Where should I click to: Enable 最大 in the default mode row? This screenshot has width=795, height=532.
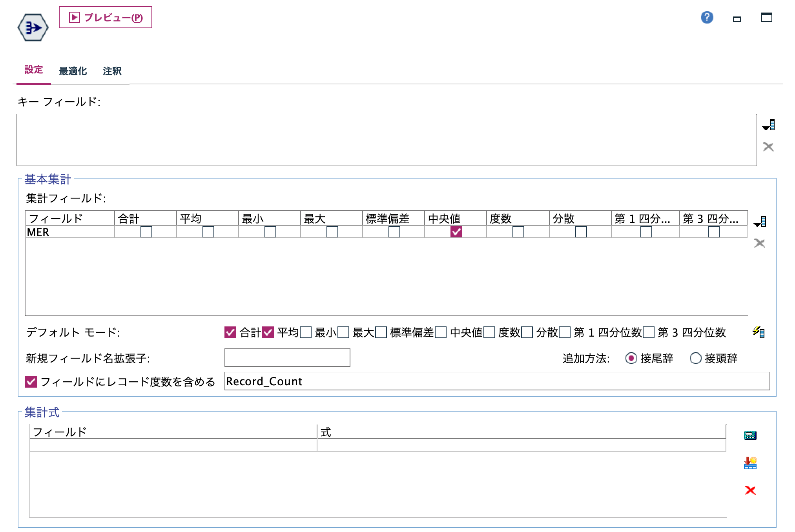344,333
